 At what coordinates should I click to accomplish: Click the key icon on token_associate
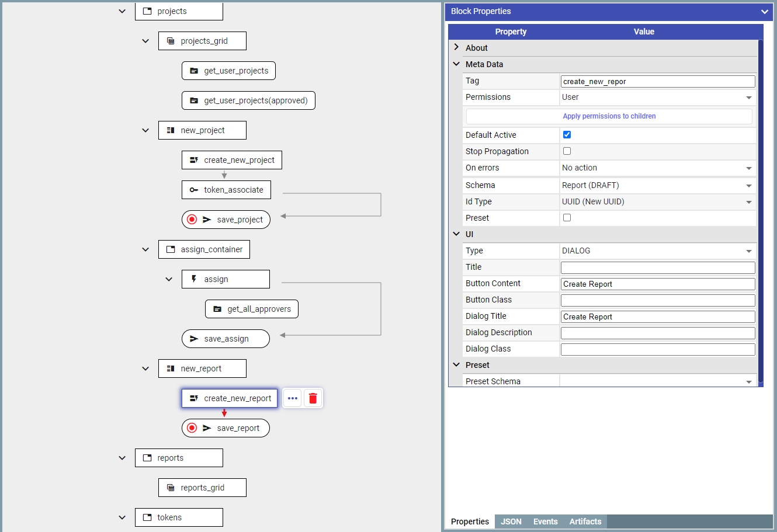click(x=194, y=190)
